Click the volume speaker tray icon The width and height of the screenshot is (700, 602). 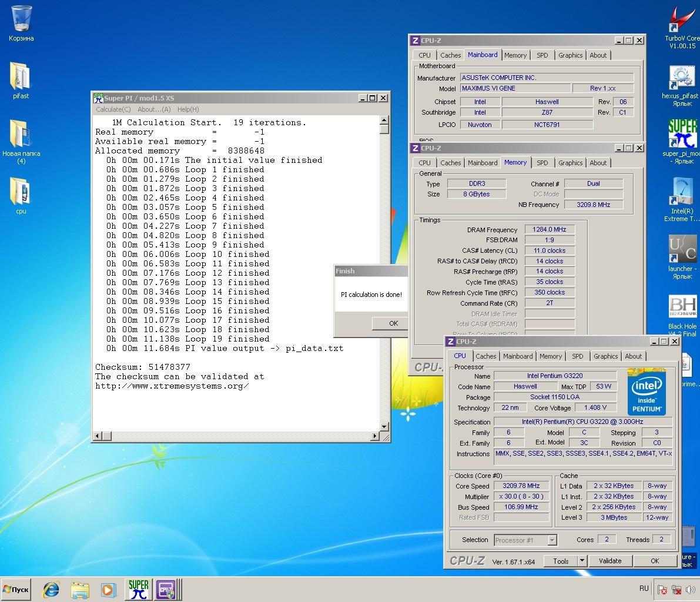(x=691, y=590)
